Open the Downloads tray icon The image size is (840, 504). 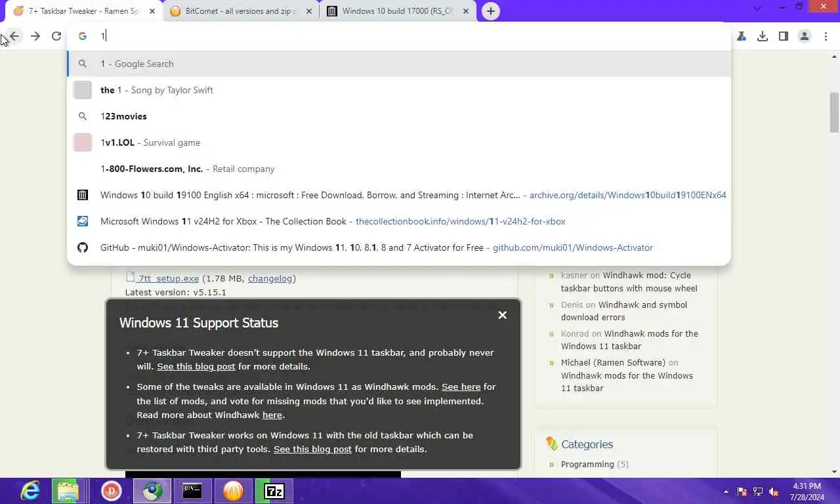763,36
